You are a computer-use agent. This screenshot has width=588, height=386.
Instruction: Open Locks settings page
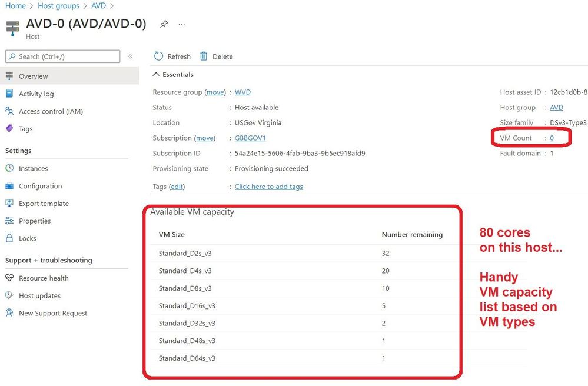[x=28, y=238]
